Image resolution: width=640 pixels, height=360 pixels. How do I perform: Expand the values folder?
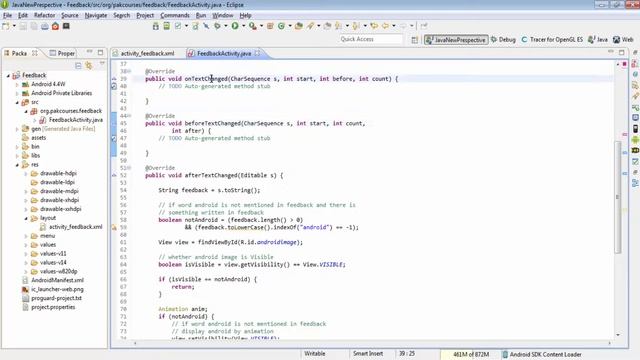click(26, 245)
